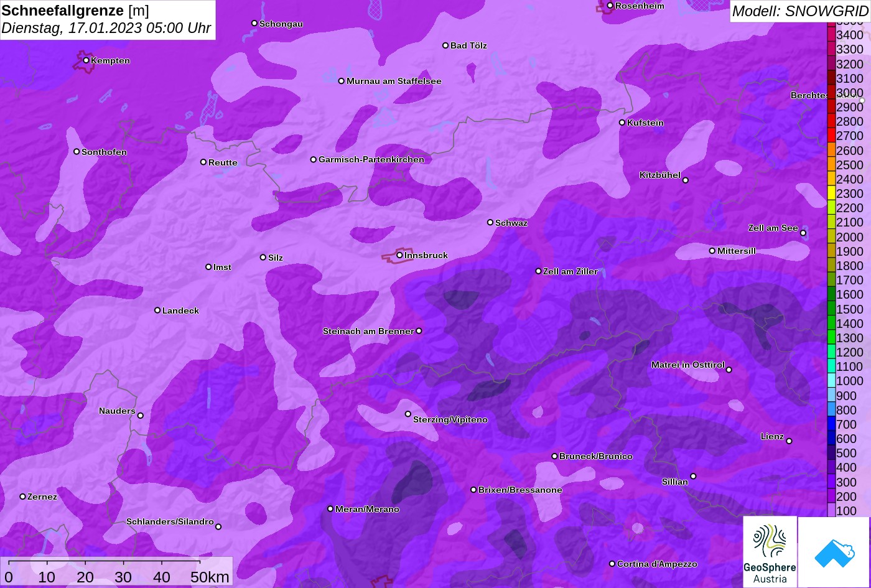
Task: Click the Cortina d'Ampezzo marker
Action: point(612,564)
